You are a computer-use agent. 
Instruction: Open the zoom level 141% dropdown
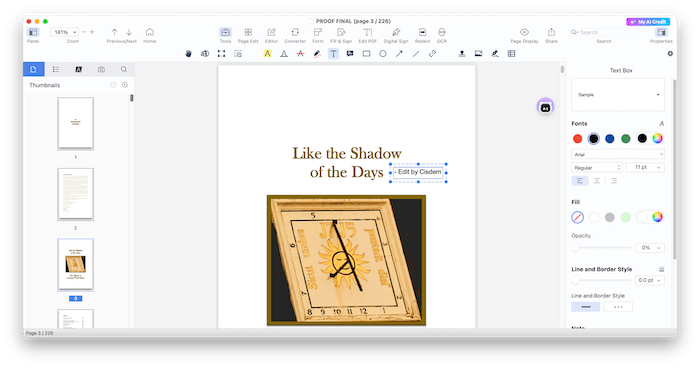point(65,32)
